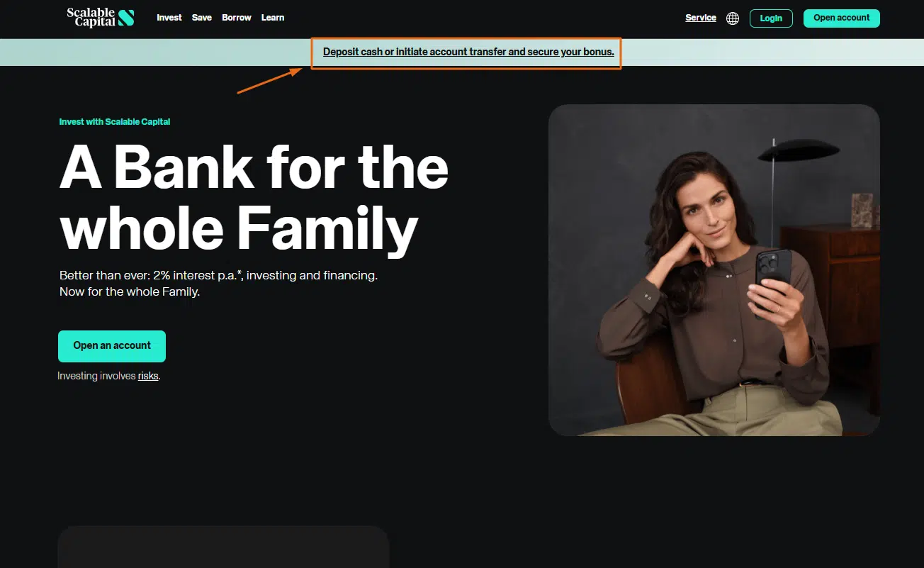The width and height of the screenshot is (924, 568).
Task: Follow the deposit cash bonus banner link
Action: pos(468,52)
